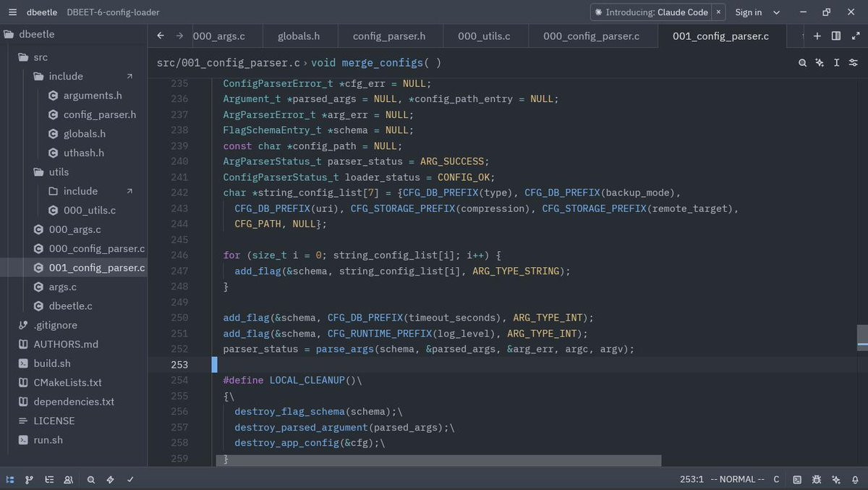Collapse the dbeetle root folder
This screenshot has height=490, width=868.
click(x=74, y=34)
